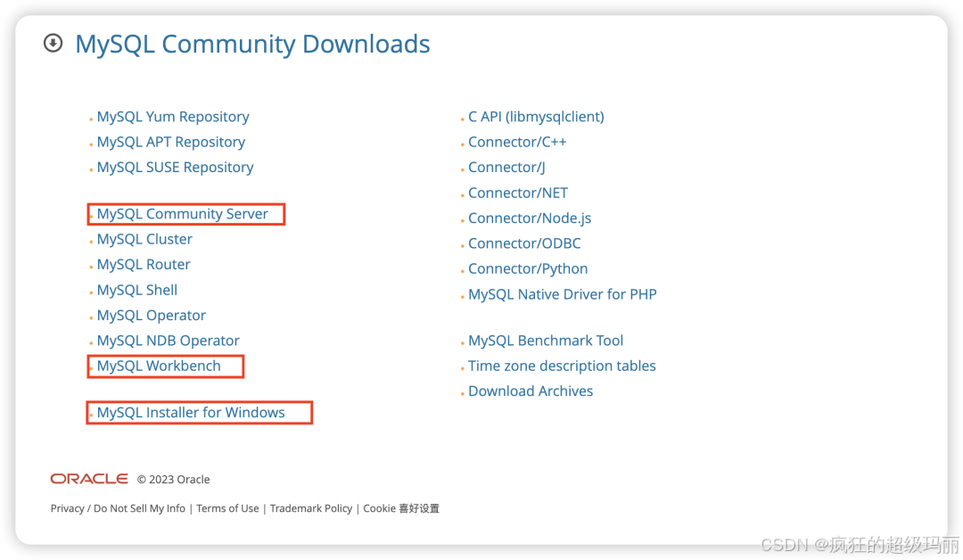Open Time zone description tables link
This screenshot has width=963, height=560.
pyautogui.click(x=562, y=366)
